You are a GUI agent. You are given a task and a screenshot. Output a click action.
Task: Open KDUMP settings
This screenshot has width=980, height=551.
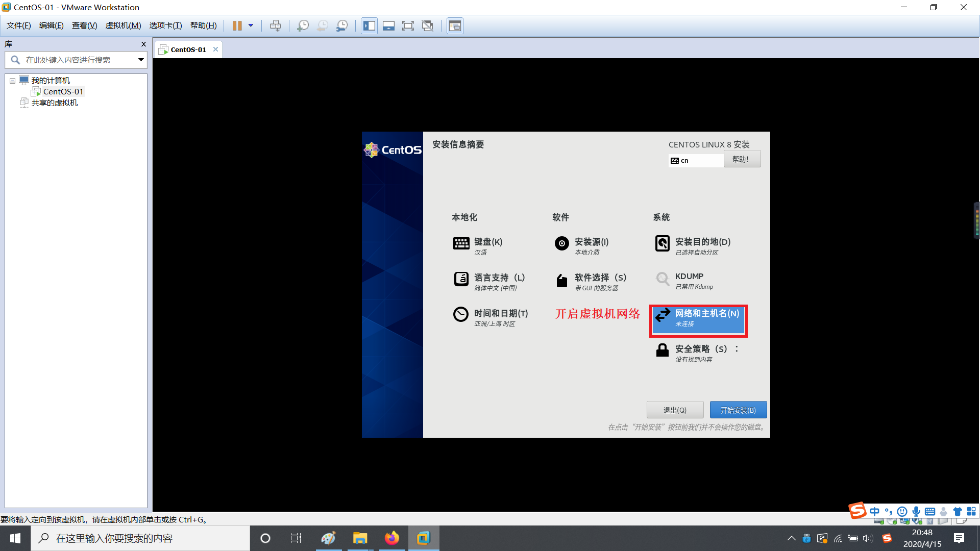click(684, 281)
